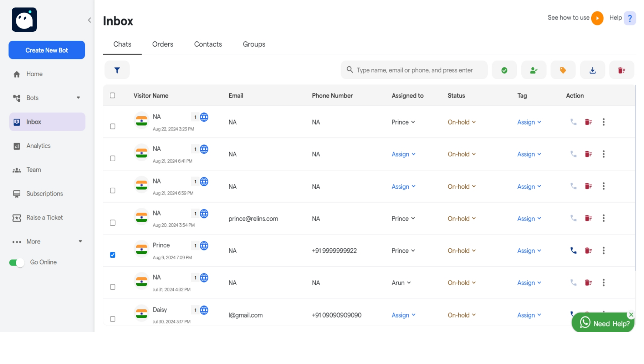Select all chats with header checkbox
Screen dimensions: 644x364
(x=112, y=95)
